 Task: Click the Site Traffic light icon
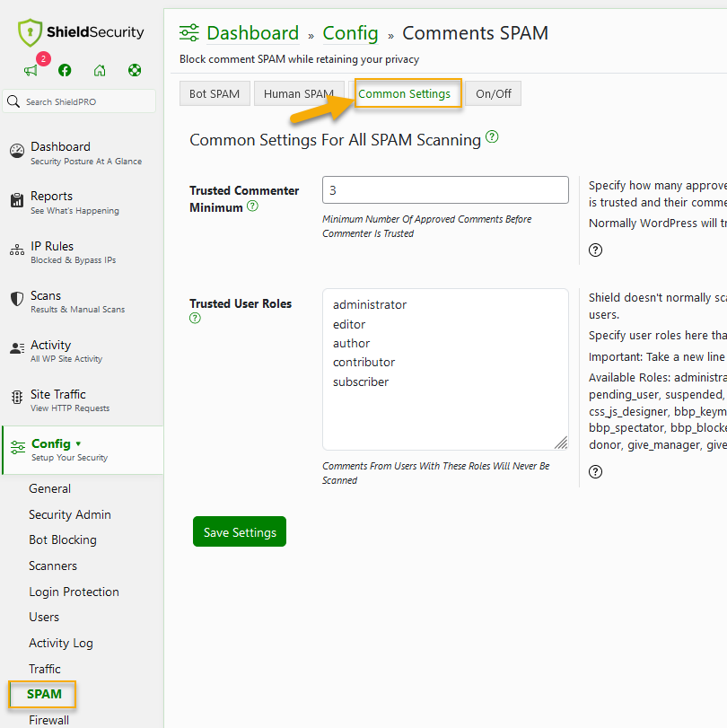pos(17,398)
